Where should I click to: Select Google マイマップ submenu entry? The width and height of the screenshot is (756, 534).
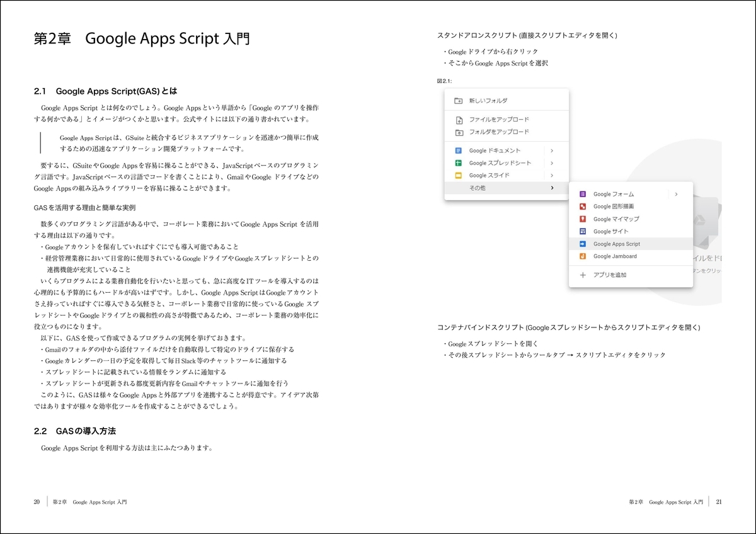[631, 219]
